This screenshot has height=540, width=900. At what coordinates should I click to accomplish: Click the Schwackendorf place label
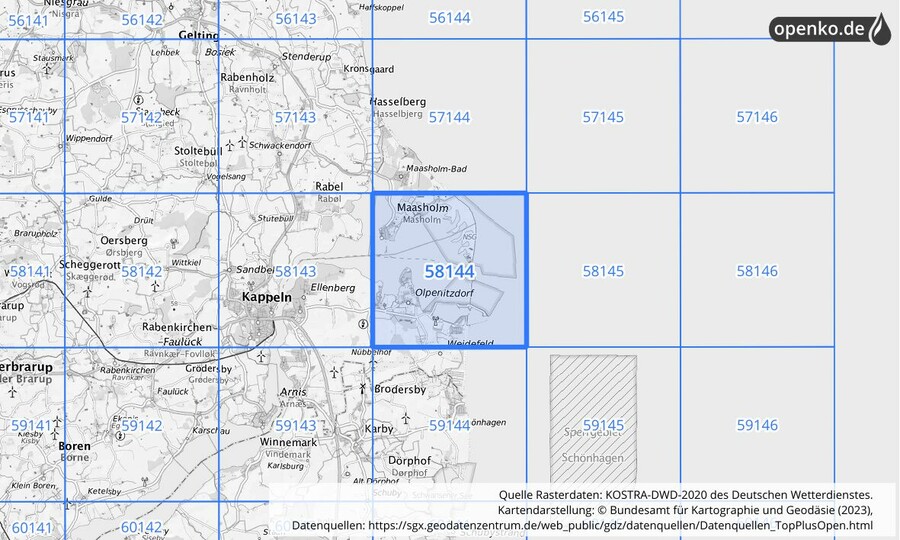click(x=280, y=145)
